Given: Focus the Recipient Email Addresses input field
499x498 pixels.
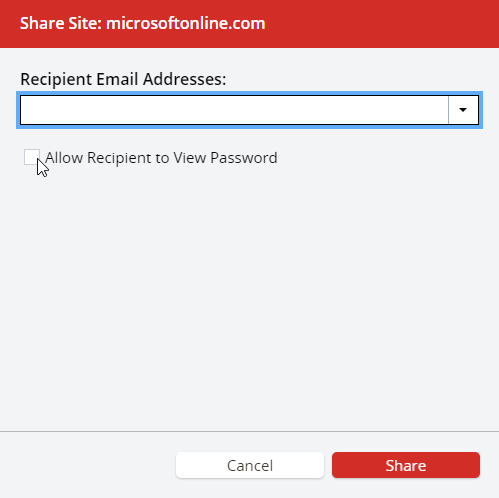Looking at the screenshot, I should 234,110.
